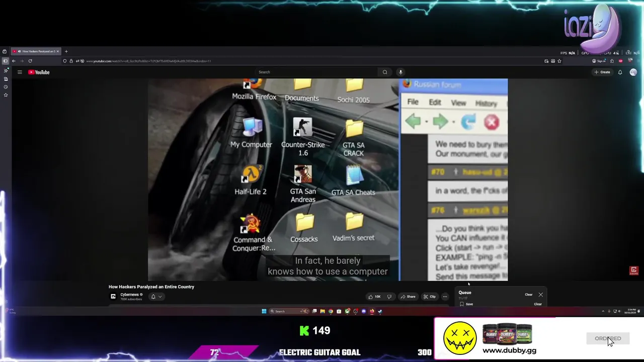Click the Share button under the video

408,297
